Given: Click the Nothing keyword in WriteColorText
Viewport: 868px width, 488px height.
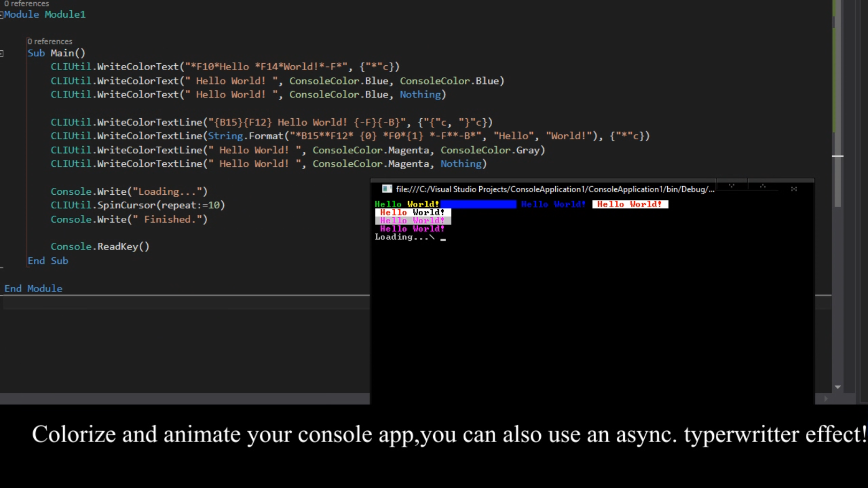Looking at the screenshot, I should 420,94.
